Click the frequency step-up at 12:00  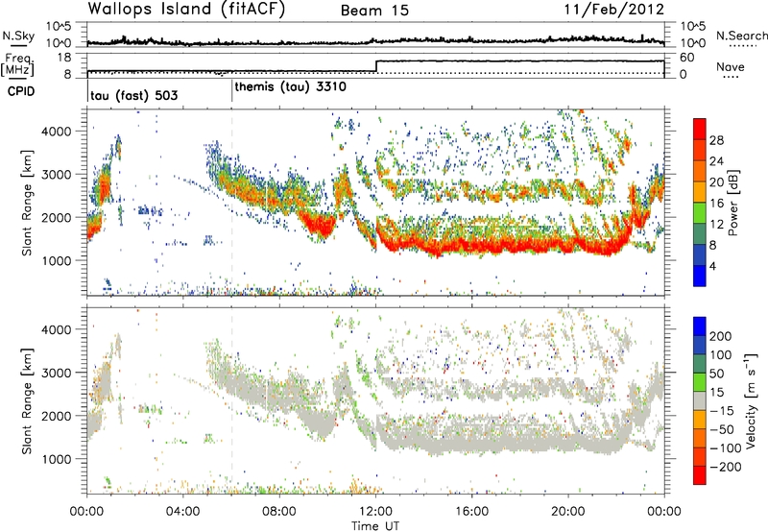coord(376,66)
